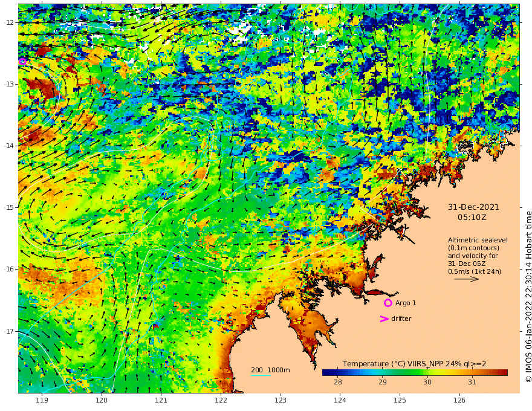Click longitude label 123
Viewport: 532px width, 411px height.
281,401
